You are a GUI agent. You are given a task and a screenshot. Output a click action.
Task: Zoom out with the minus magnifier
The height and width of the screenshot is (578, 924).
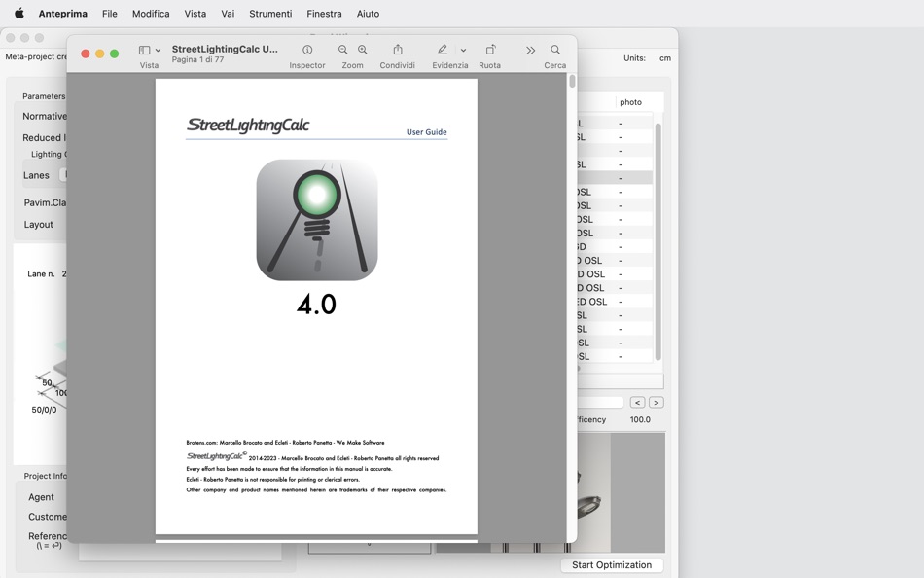coord(342,51)
